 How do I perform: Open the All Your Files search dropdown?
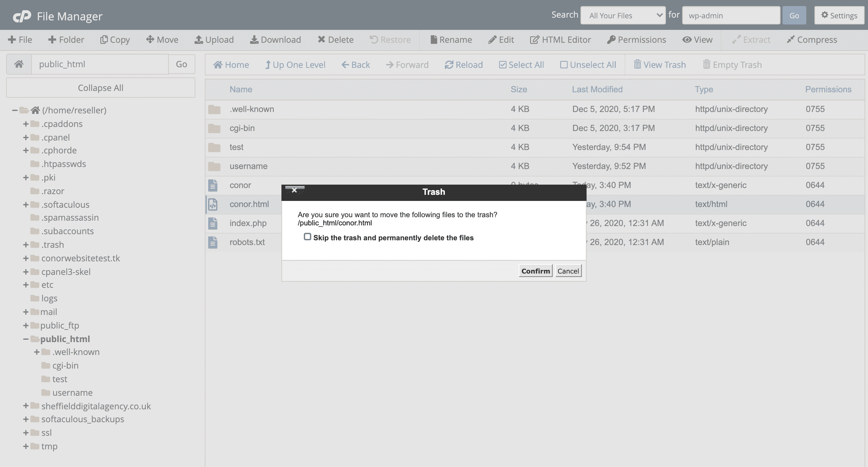click(623, 15)
